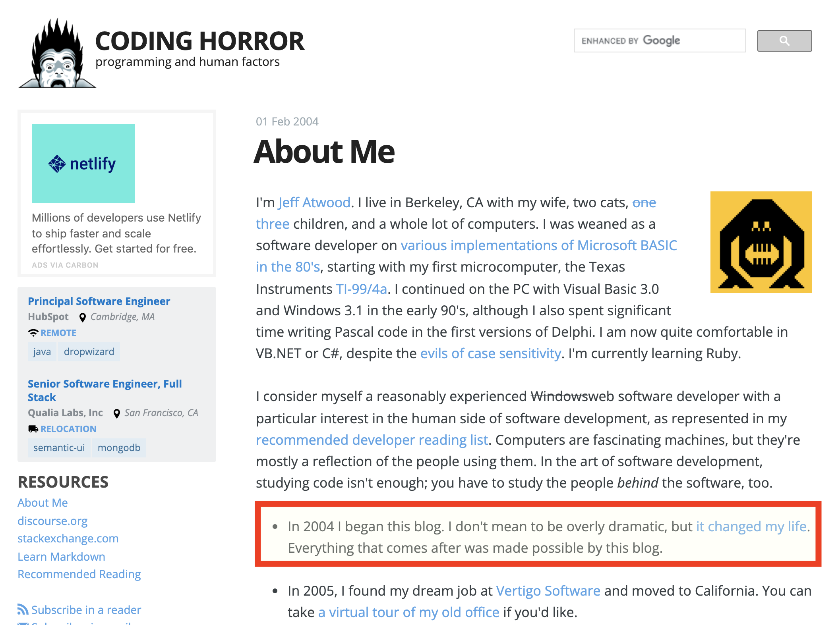Open the Vertigo Software link
The height and width of the screenshot is (625, 840).
[x=548, y=591]
